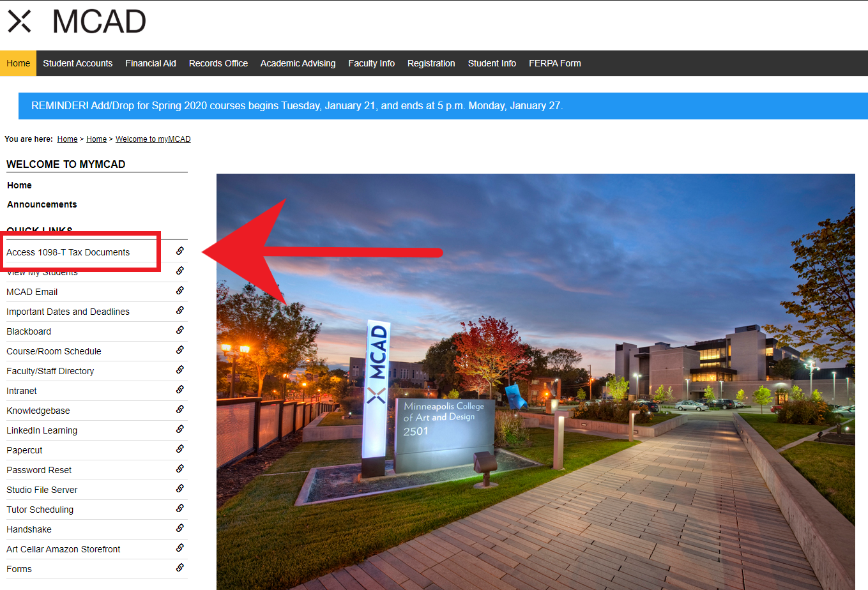Open the Forms quick link

(x=19, y=569)
